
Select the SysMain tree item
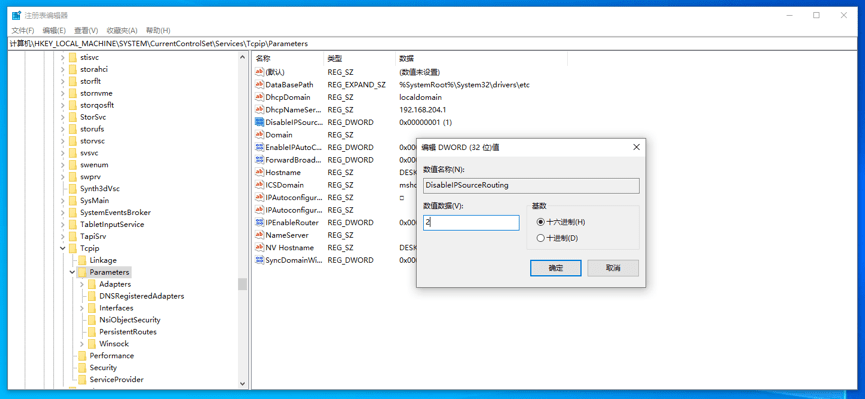pos(94,200)
